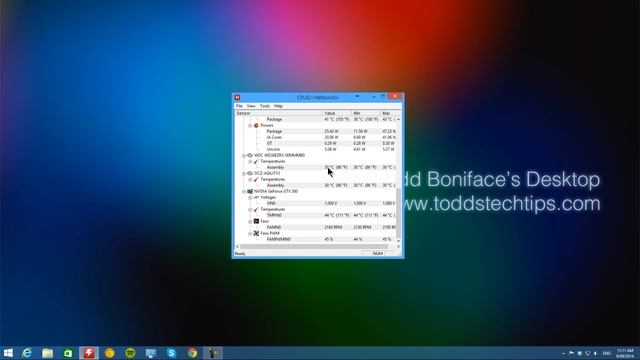Viewport: 640px width, 360px height.
Task: Open File Explorer from the taskbar
Action: [47, 353]
